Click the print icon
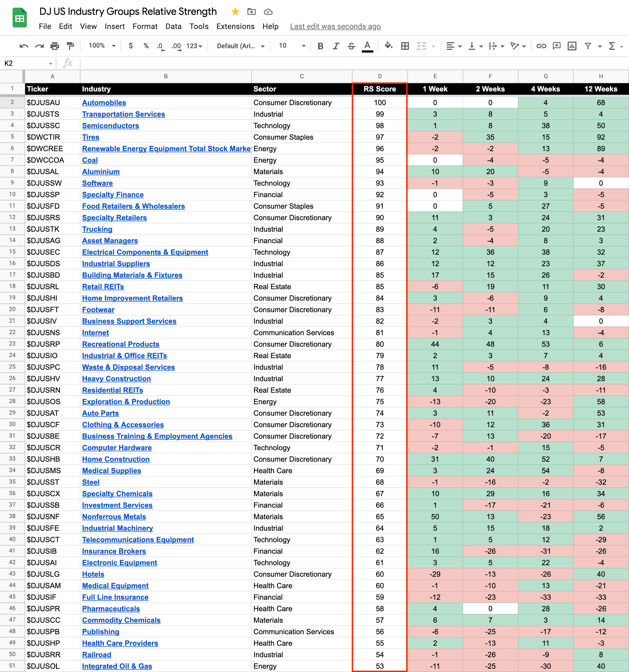This screenshot has height=672, width=629. 55,46
